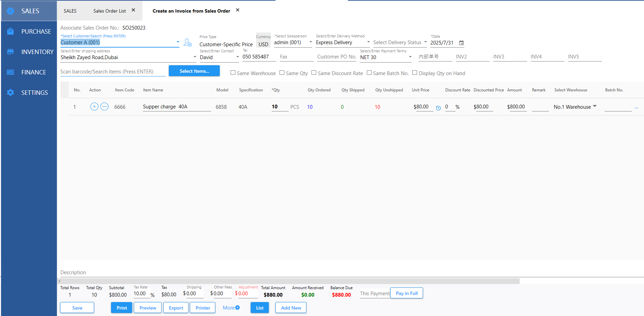Screen dimensions: 644x316
Task: Click the Purchase bag icon in sidebar
Action: 11,31
